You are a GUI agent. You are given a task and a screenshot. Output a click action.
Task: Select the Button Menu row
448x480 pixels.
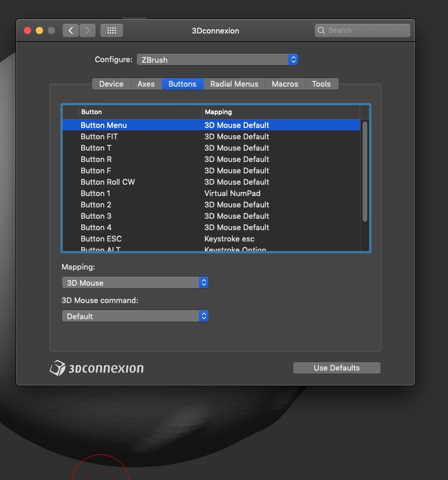[x=211, y=125]
